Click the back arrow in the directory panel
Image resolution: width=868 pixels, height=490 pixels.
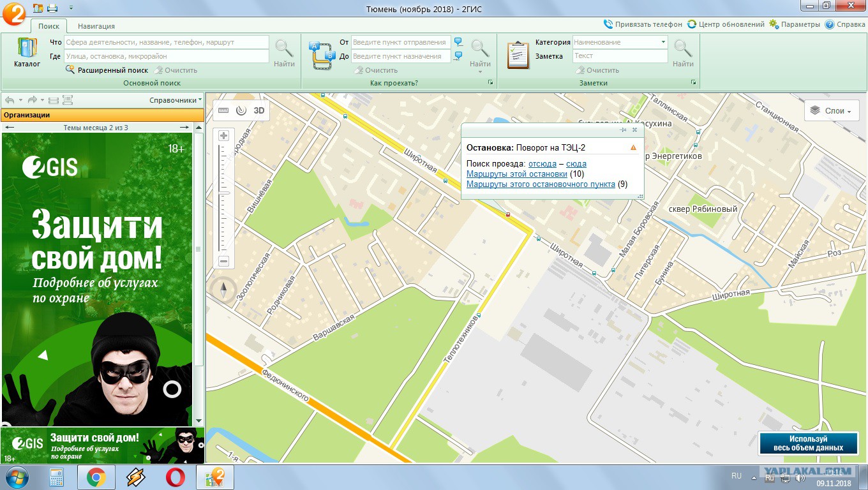[9, 100]
